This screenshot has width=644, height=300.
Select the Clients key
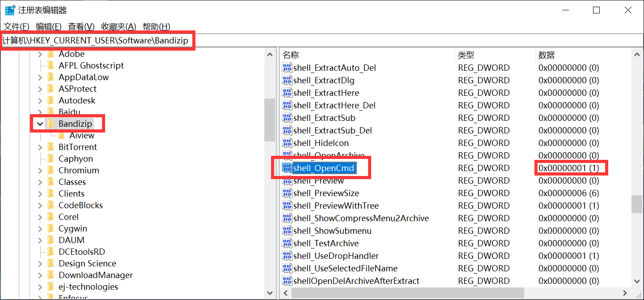pos(71,194)
